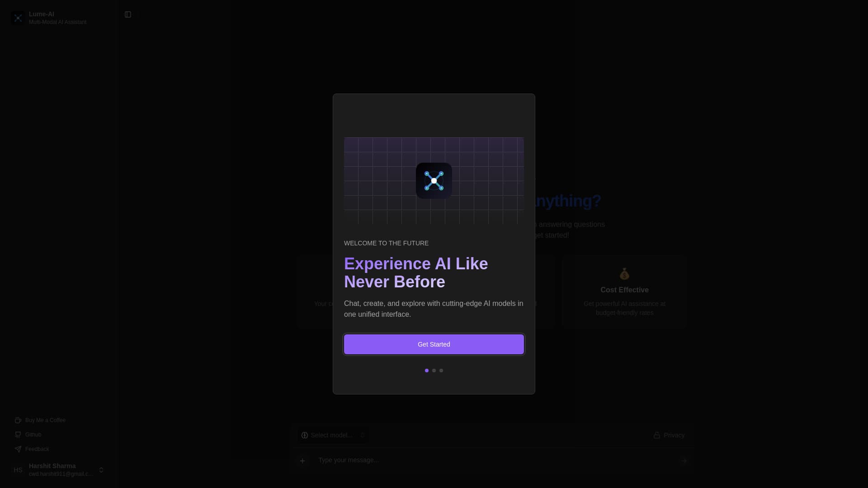Click the send message arrow icon
868x488 pixels.
pyautogui.click(x=684, y=460)
